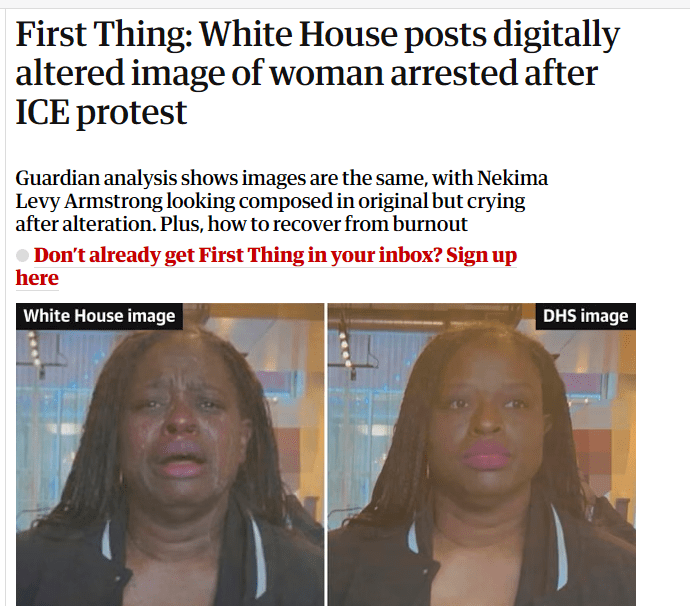
Task: Click 'Don't already get' at the link start
Action: [x=97, y=255]
